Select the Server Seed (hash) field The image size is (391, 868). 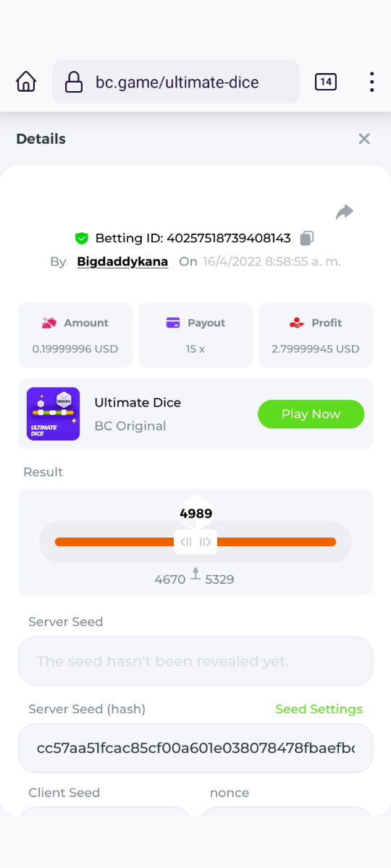point(195,748)
